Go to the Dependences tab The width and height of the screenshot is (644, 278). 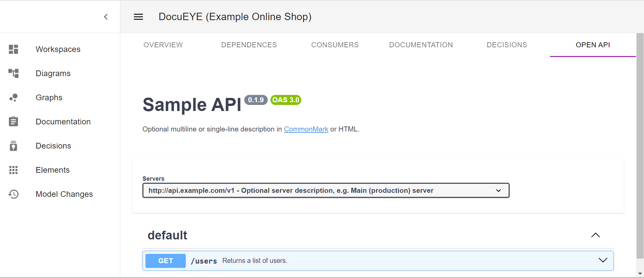pyautogui.click(x=249, y=45)
